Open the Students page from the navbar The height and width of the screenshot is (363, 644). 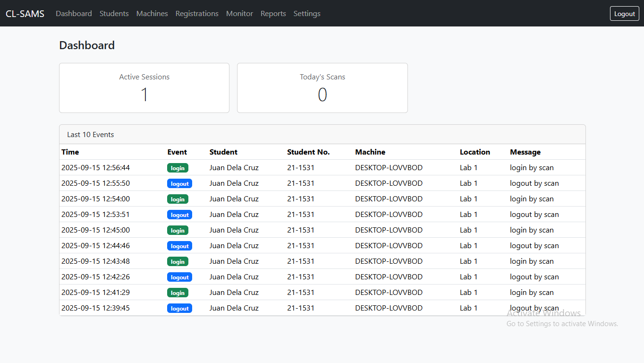tap(114, 13)
